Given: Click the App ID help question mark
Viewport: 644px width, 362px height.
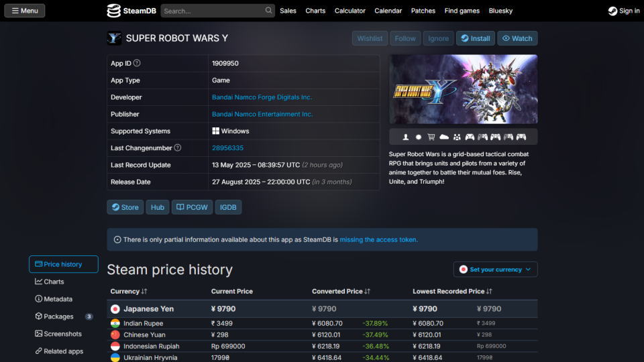Looking at the screenshot, I should 137,63.
